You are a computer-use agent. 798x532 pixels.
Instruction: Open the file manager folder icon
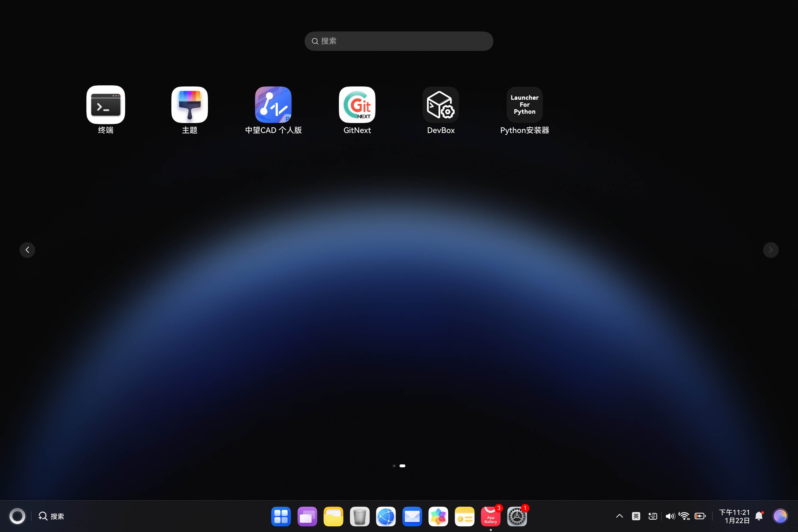coord(333,516)
